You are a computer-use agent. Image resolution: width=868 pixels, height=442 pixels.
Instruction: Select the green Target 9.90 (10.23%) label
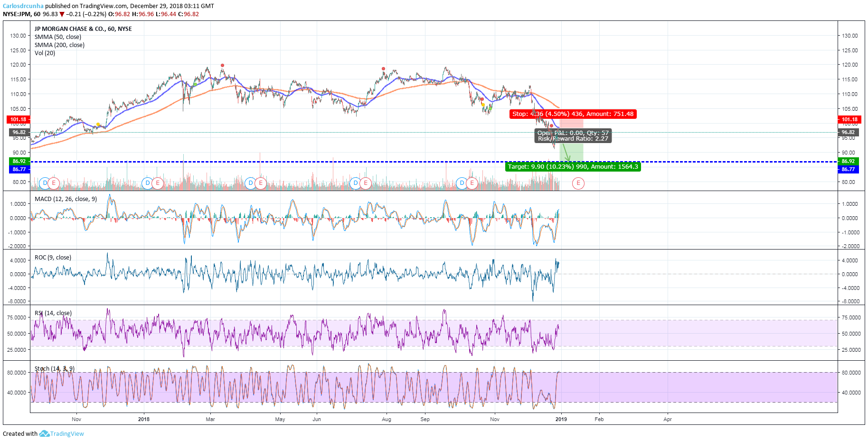[x=573, y=167]
